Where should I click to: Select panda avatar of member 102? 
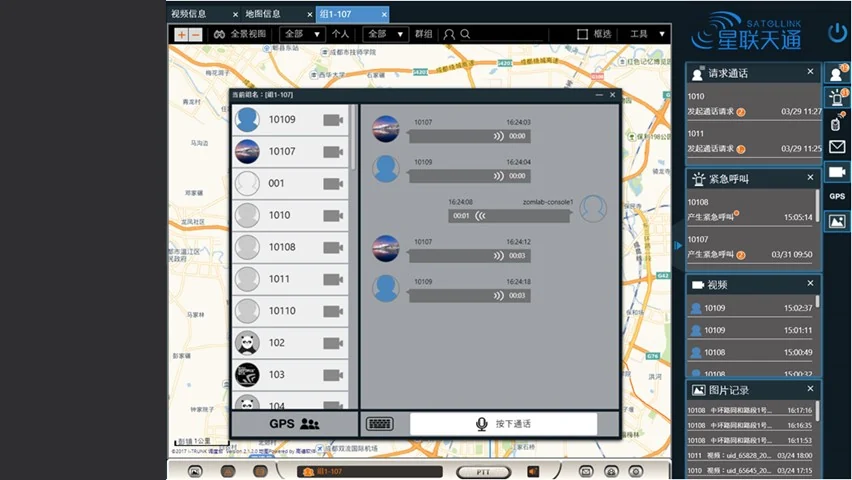tap(247, 343)
